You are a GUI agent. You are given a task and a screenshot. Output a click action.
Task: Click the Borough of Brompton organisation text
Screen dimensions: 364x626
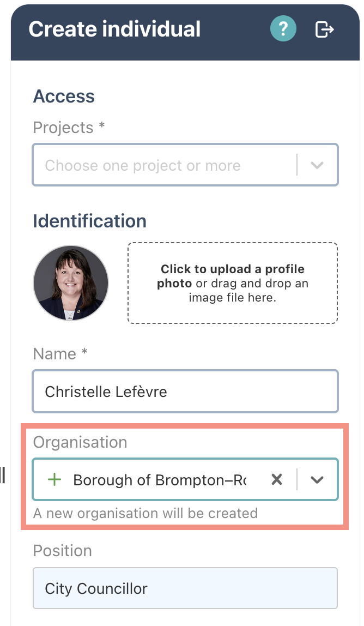[x=160, y=480]
